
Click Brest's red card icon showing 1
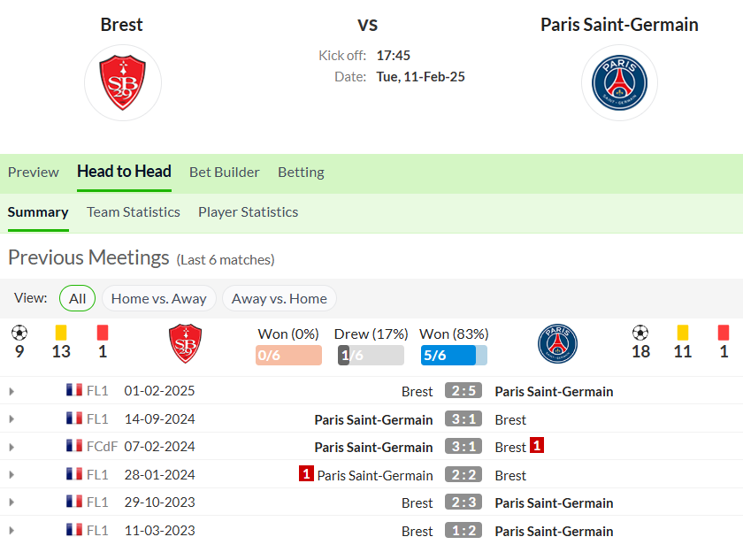(103, 333)
